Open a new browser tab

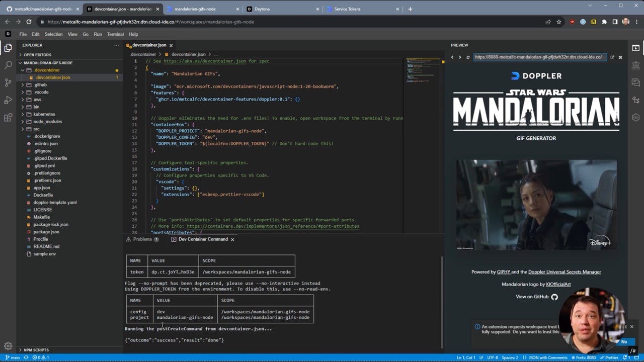click(410, 9)
